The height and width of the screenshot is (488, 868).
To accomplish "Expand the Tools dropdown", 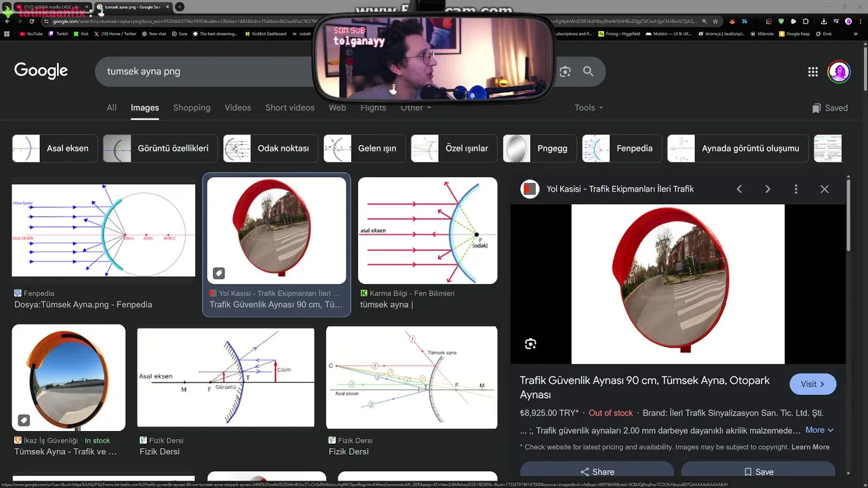I will pos(589,108).
